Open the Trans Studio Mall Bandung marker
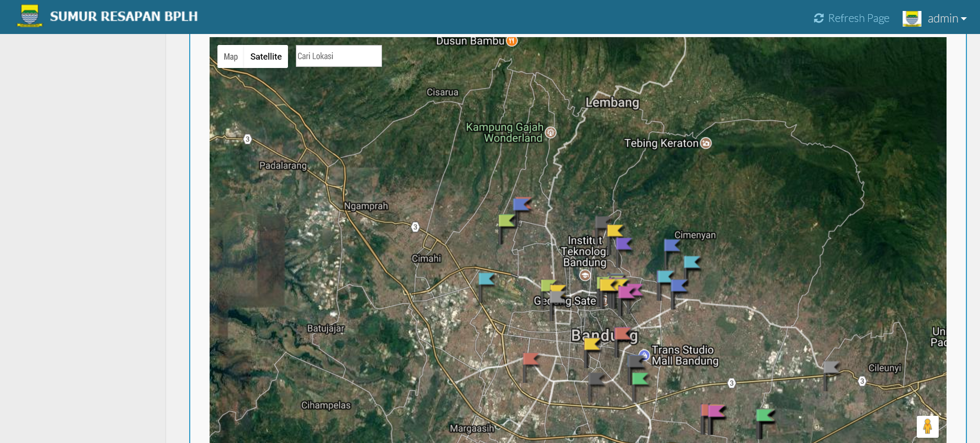980x443 pixels. tap(644, 355)
